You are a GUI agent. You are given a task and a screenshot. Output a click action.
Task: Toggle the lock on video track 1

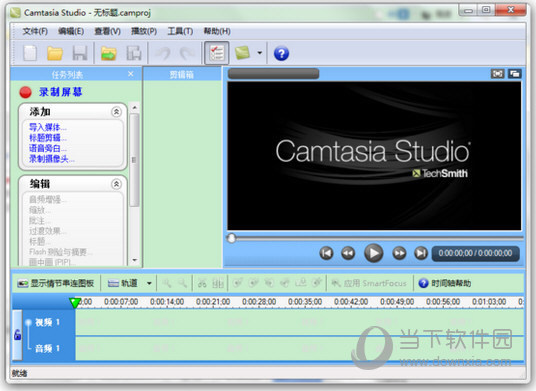coord(17,335)
